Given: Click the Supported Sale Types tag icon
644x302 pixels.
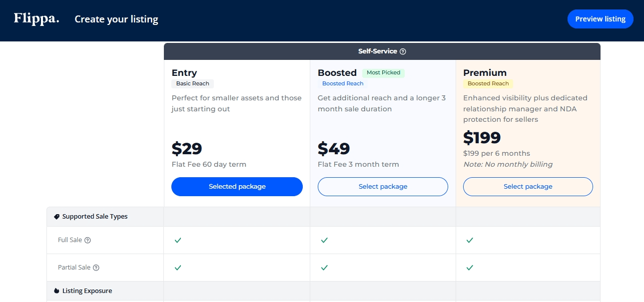Looking at the screenshot, I should (x=56, y=217).
